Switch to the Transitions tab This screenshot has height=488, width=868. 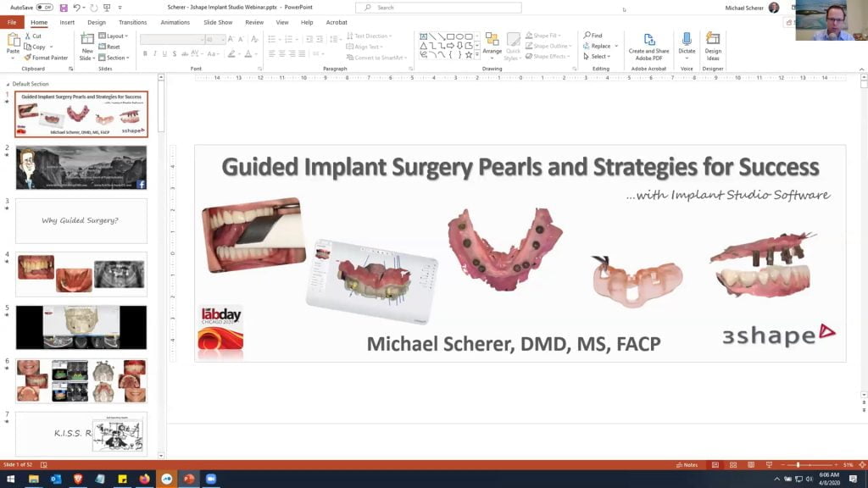point(132,23)
